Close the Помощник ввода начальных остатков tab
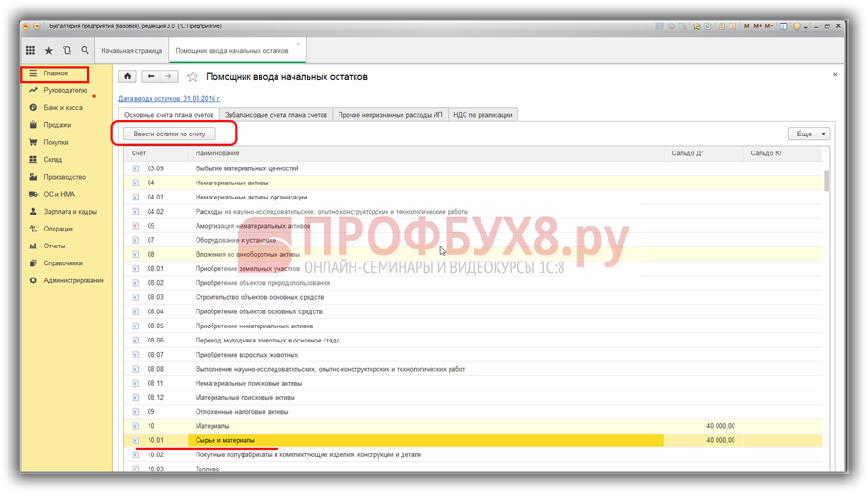The image size is (868, 493). click(x=299, y=44)
